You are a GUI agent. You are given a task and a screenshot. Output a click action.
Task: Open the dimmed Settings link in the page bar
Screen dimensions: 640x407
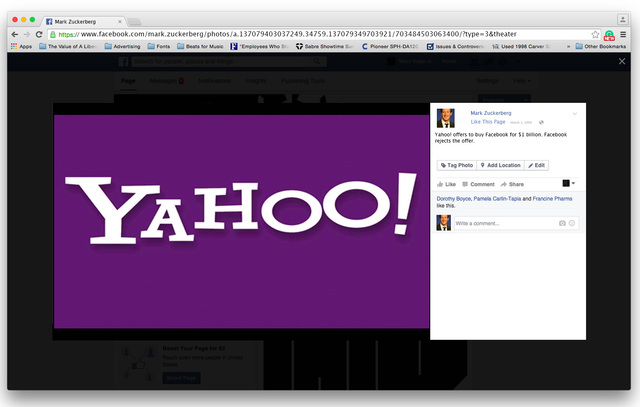pos(487,81)
